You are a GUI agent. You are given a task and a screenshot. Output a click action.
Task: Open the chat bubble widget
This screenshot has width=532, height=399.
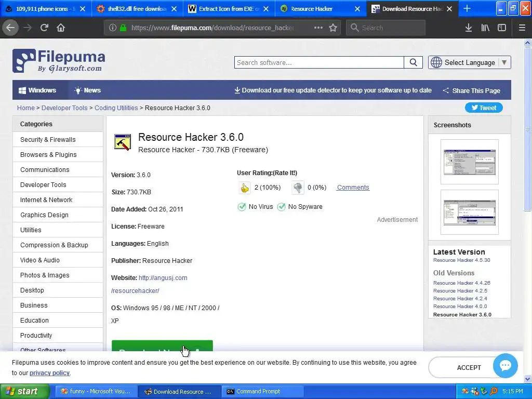(x=505, y=366)
